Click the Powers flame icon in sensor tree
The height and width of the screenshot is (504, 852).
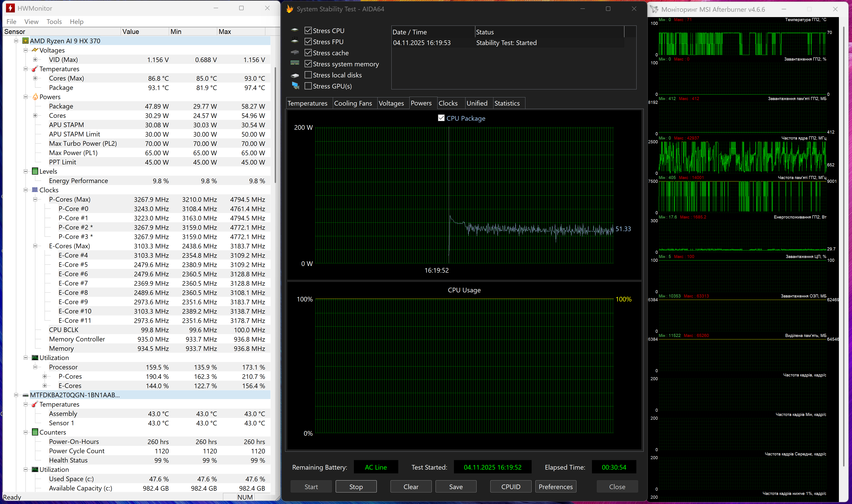tap(35, 97)
